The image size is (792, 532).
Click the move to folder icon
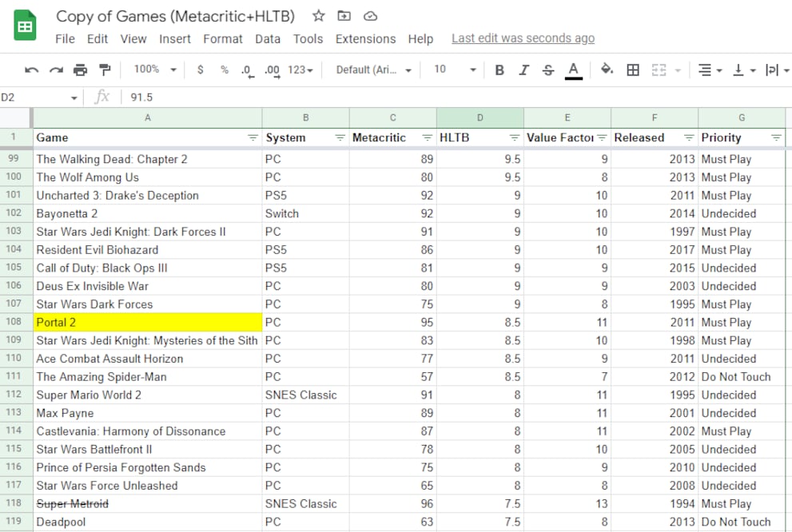[344, 16]
